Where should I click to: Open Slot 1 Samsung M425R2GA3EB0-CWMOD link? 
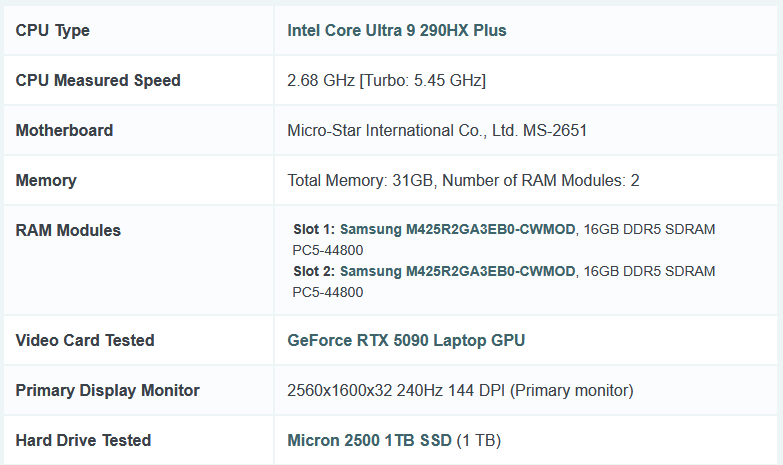(457, 229)
